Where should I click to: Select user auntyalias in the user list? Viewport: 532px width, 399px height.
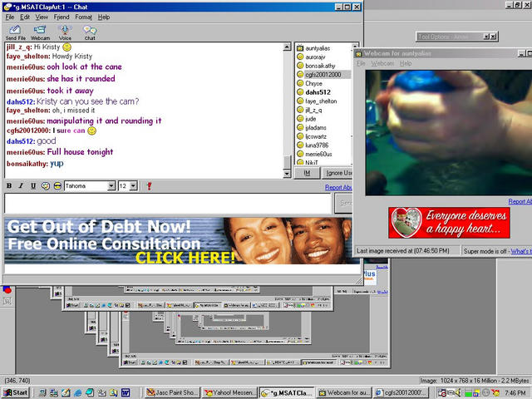click(318, 48)
